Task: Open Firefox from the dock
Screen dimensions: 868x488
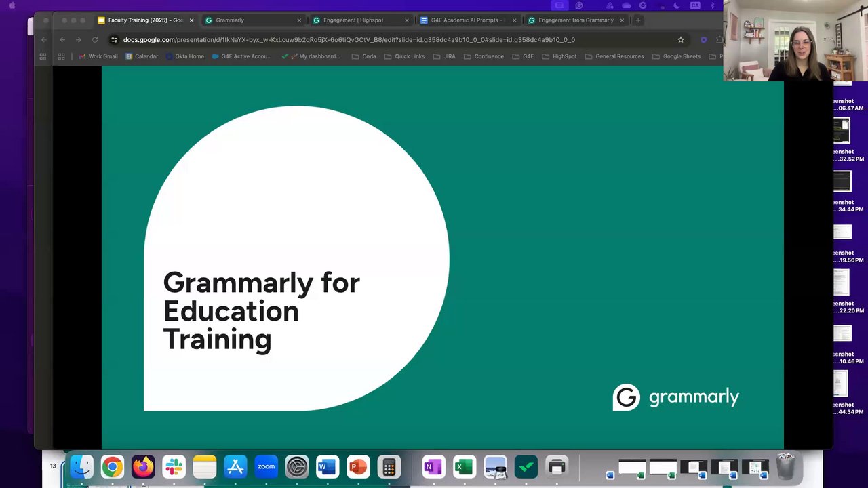Action: [143, 467]
